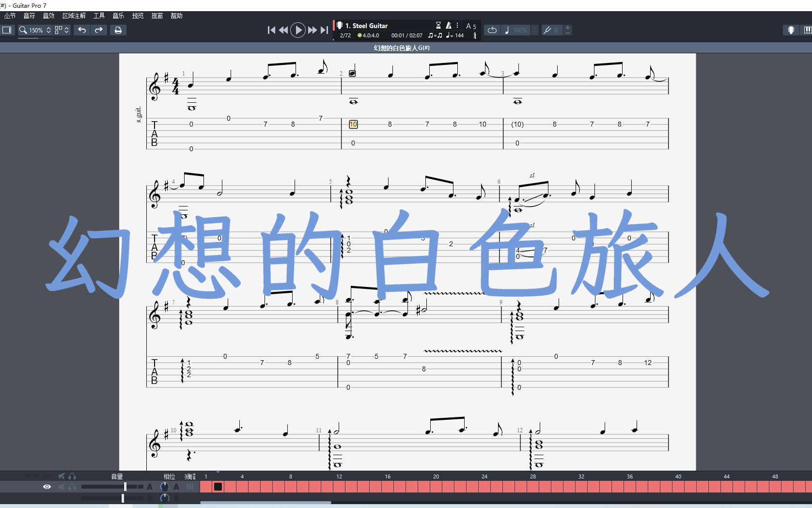Jump to the last bar

324,30
